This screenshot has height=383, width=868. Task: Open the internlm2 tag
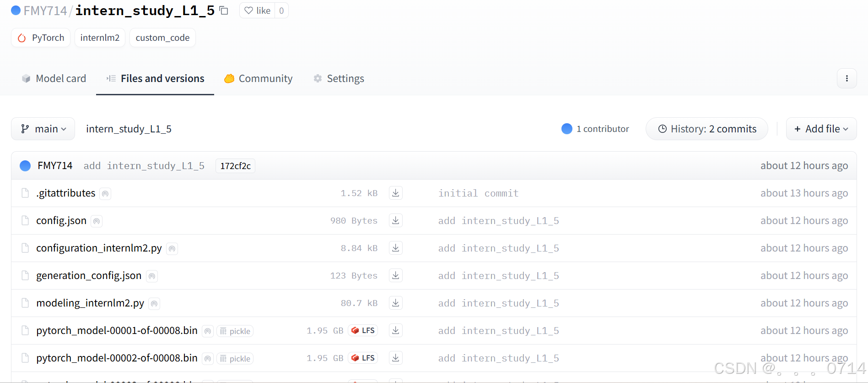tap(100, 38)
